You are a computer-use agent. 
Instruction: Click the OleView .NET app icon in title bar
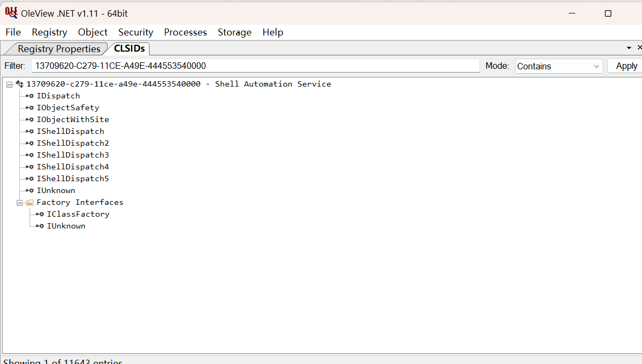tap(11, 12)
